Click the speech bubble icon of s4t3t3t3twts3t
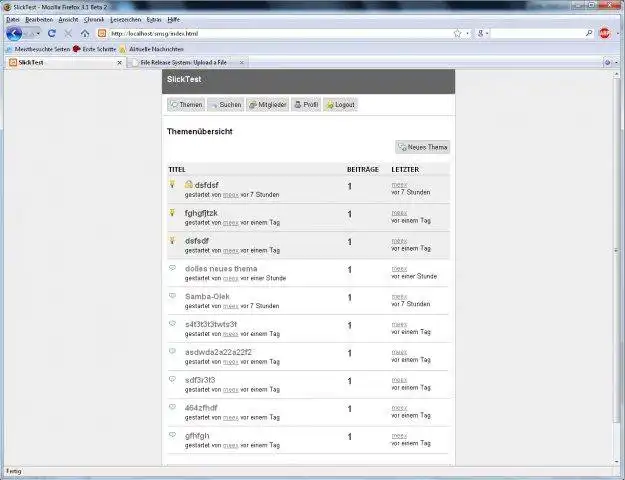This screenshot has height=480, width=625. 172,324
